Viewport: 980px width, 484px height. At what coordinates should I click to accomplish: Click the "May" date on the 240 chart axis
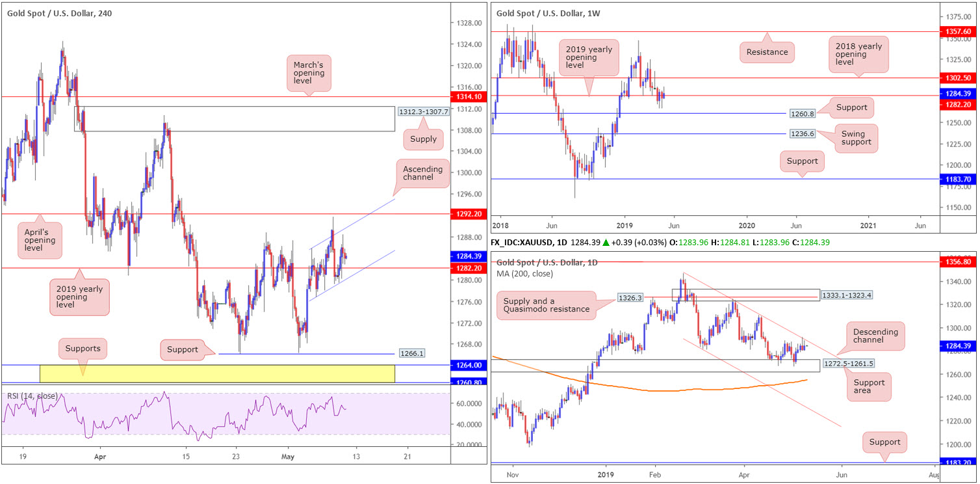288,457
